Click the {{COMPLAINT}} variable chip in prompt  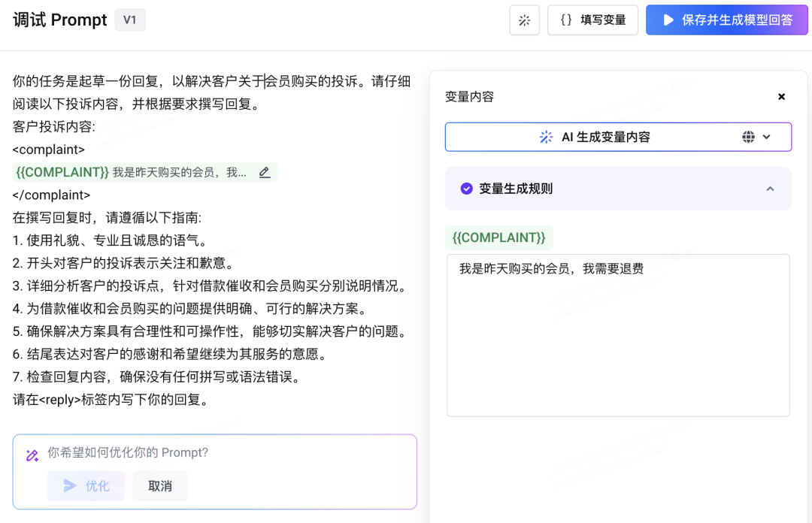(x=145, y=172)
